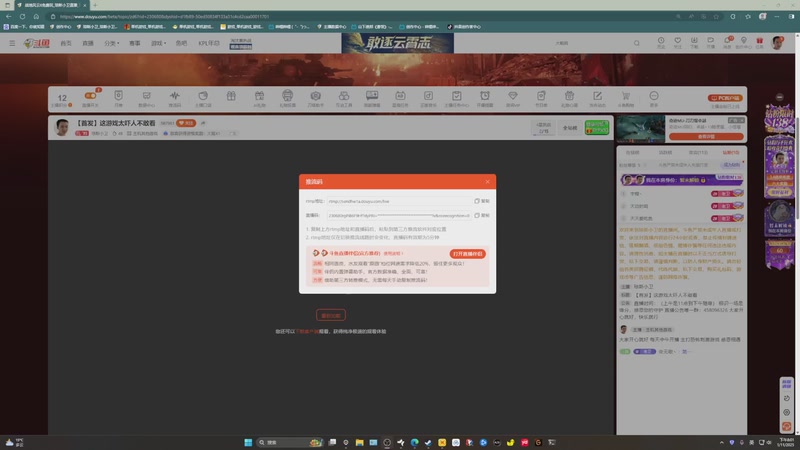The width and height of the screenshot is (800, 450).
Task: Open the history clock icon in header
Action: (x=661, y=42)
